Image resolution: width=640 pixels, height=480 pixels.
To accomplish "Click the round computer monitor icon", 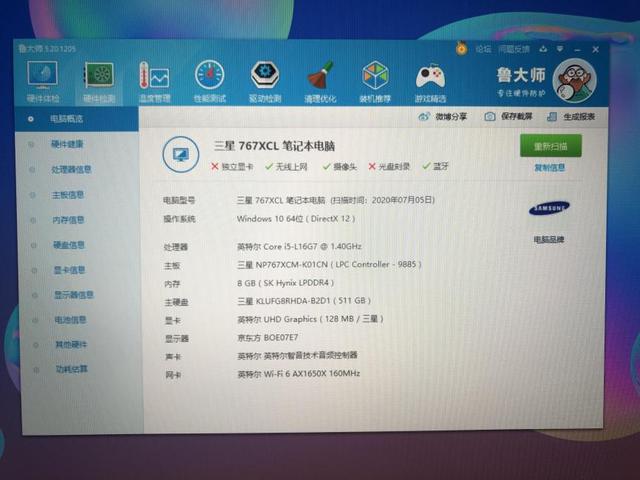I will pos(181,155).
